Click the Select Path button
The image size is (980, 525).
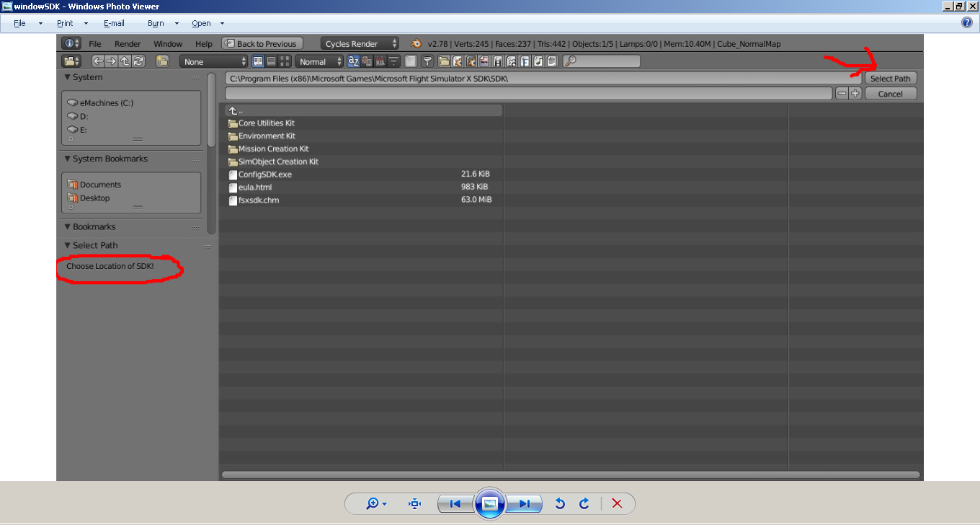[891, 79]
